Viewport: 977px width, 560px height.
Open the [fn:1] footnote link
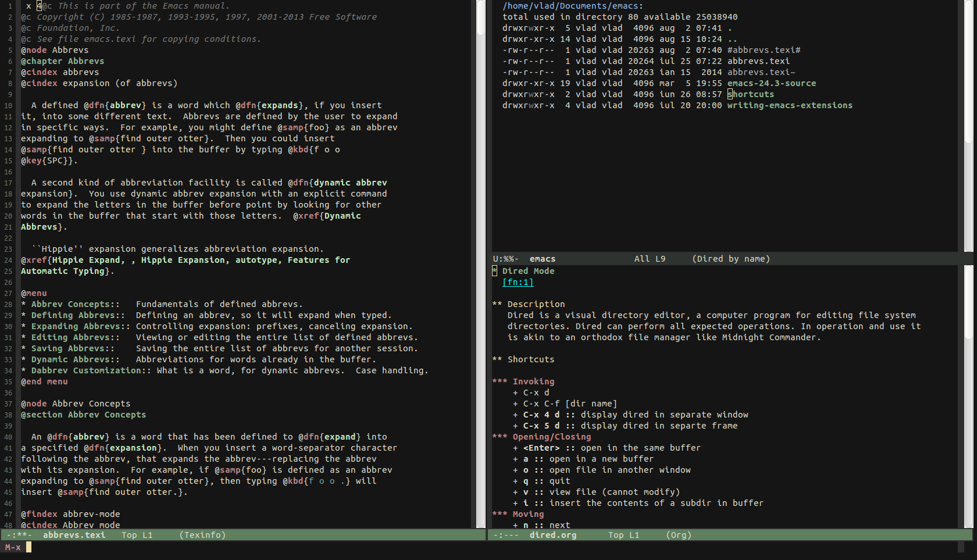518,282
